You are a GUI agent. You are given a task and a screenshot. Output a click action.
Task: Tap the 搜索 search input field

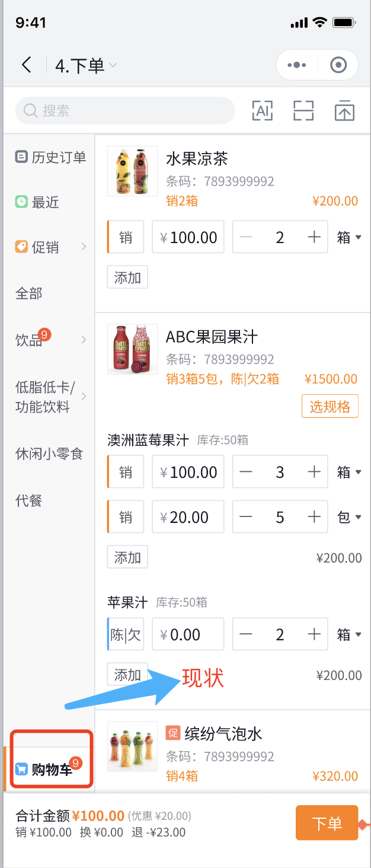click(119, 110)
